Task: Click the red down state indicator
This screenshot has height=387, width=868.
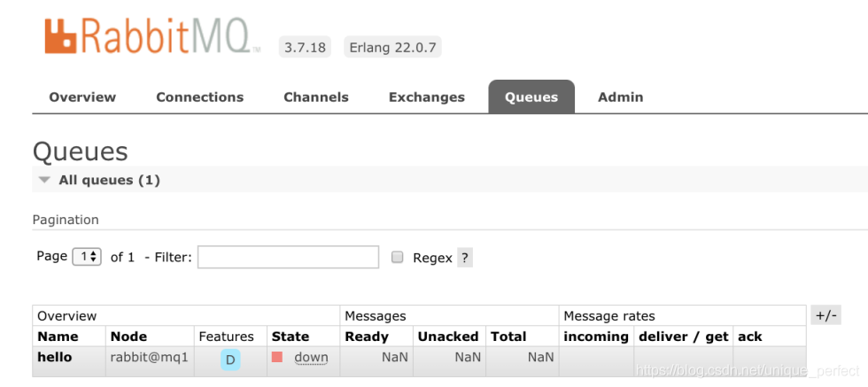Action: click(277, 358)
